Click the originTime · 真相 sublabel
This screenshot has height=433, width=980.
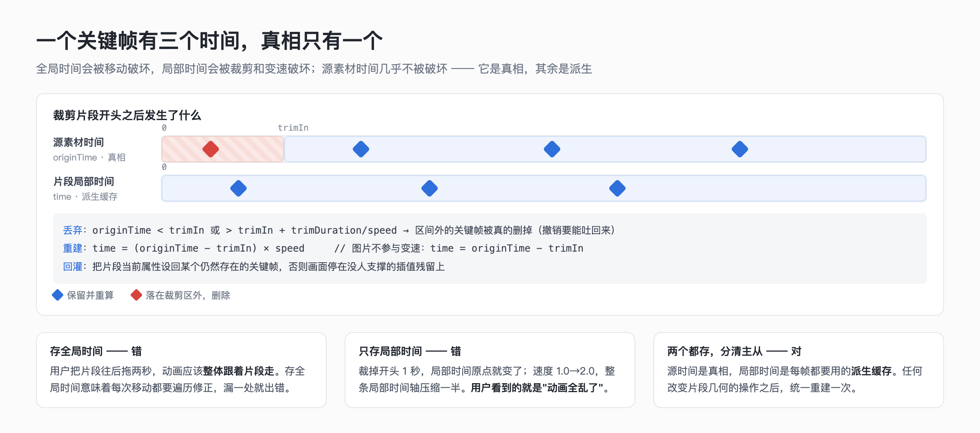click(89, 157)
